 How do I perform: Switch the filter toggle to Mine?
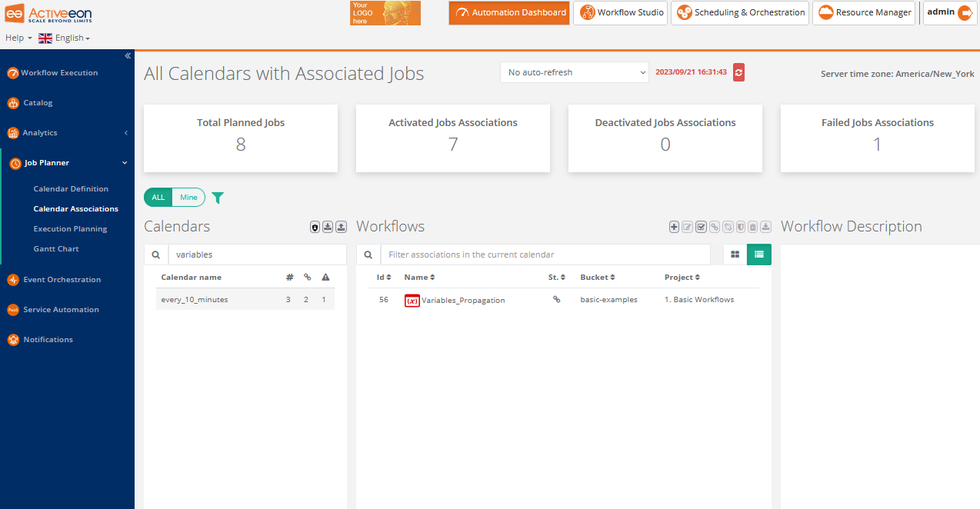tap(188, 198)
